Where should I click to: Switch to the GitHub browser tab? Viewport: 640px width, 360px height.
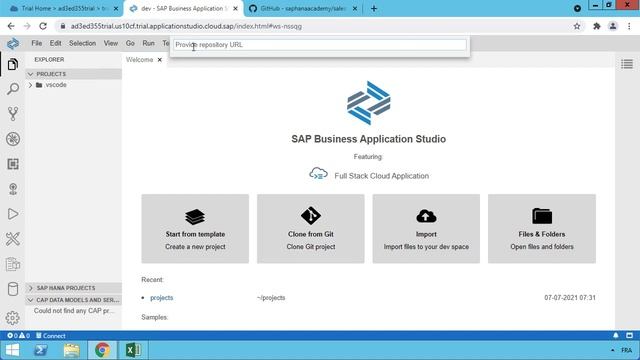[302, 8]
